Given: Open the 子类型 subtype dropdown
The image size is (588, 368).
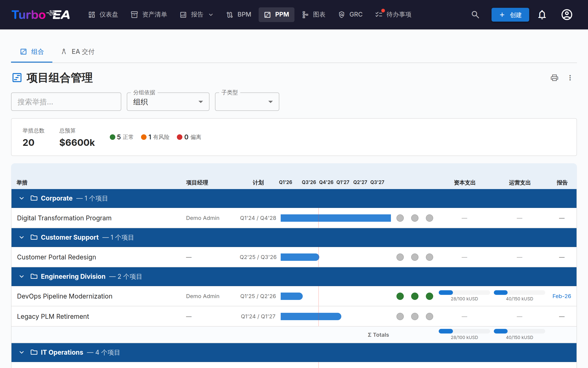Looking at the screenshot, I should 247,102.
